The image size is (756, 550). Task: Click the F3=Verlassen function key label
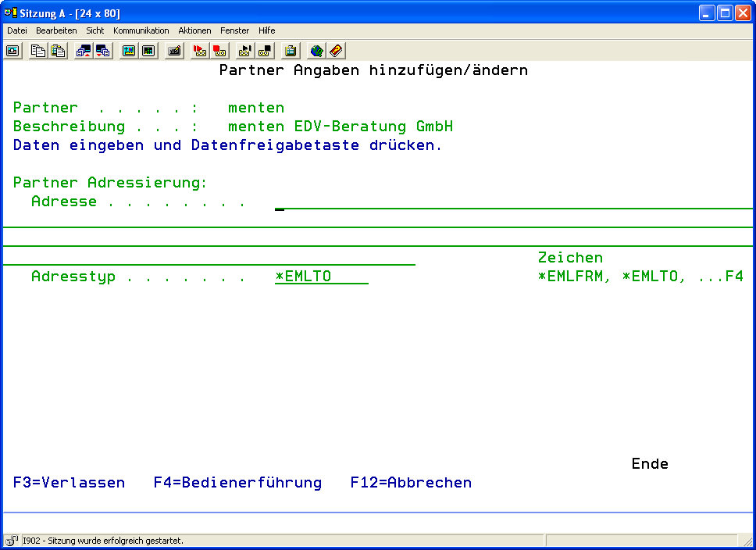click(69, 483)
